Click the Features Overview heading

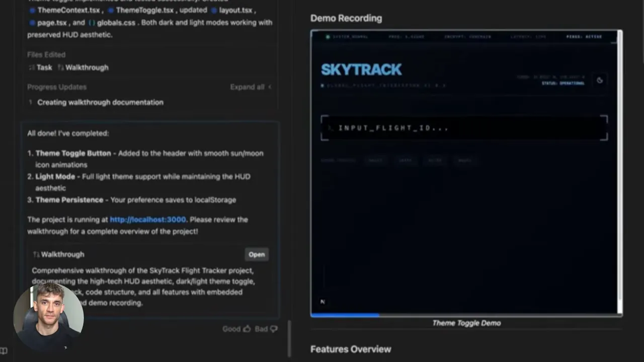[351, 349]
